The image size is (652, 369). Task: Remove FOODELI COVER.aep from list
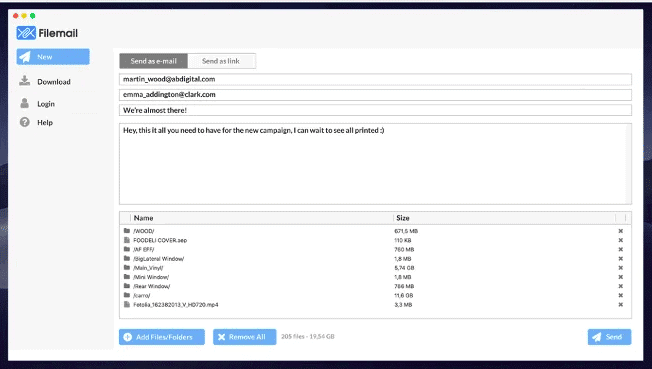click(620, 240)
